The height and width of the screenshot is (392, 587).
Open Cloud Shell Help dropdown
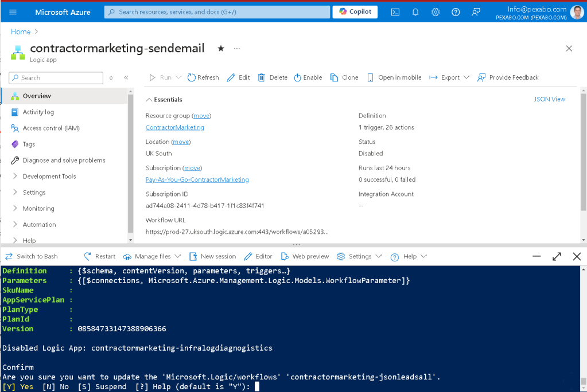pyautogui.click(x=409, y=256)
